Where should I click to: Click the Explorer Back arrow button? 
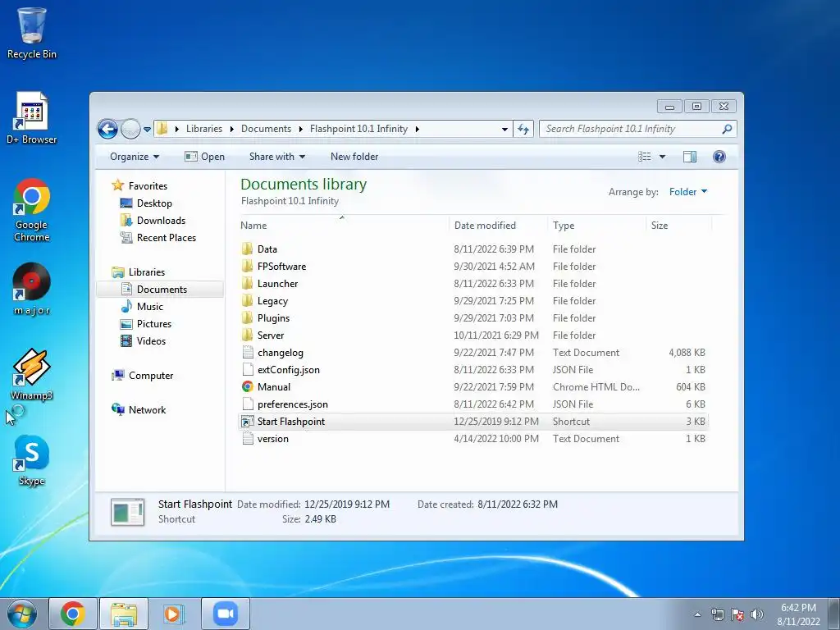(107, 129)
